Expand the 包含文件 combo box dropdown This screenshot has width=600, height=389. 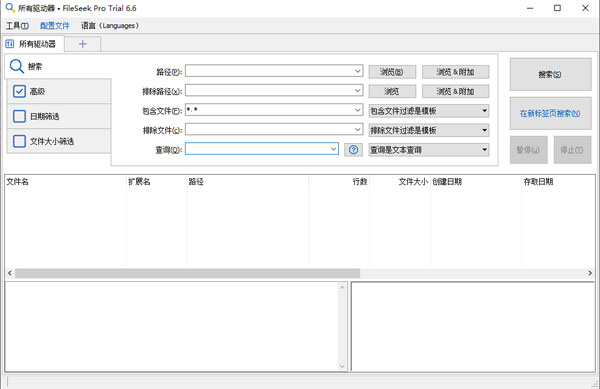tap(357, 110)
